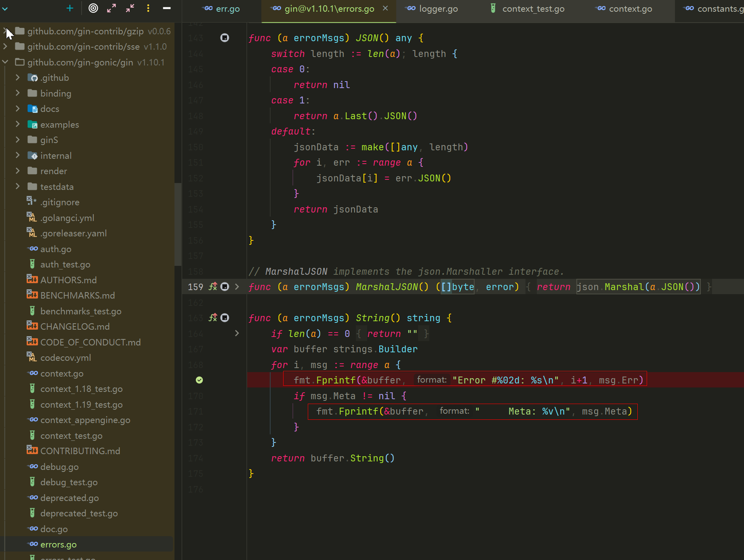Open AUTHORS.md file
Image resolution: width=744 pixels, height=560 pixels.
pos(68,280)
